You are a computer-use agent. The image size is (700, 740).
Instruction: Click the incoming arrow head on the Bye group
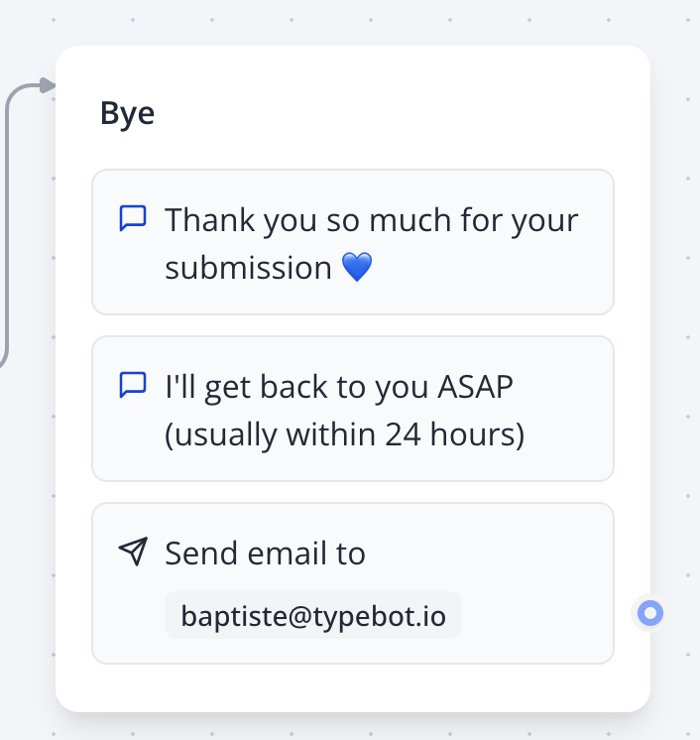[48, 86]
